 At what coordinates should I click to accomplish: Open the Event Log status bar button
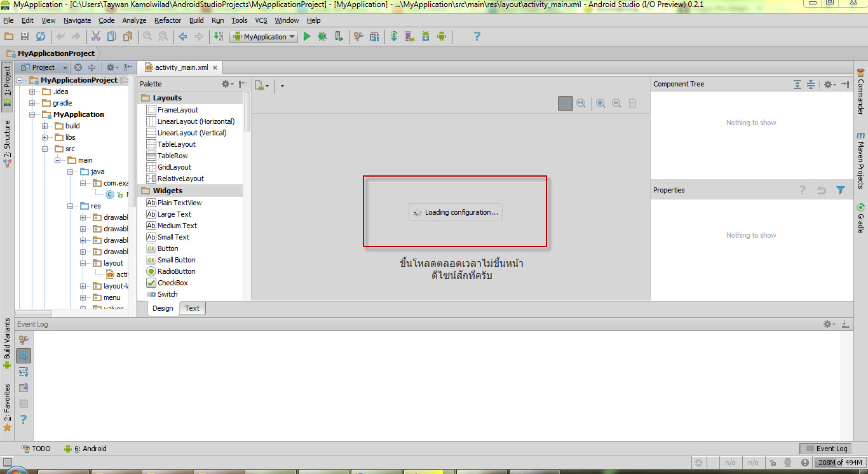(826, 449)
